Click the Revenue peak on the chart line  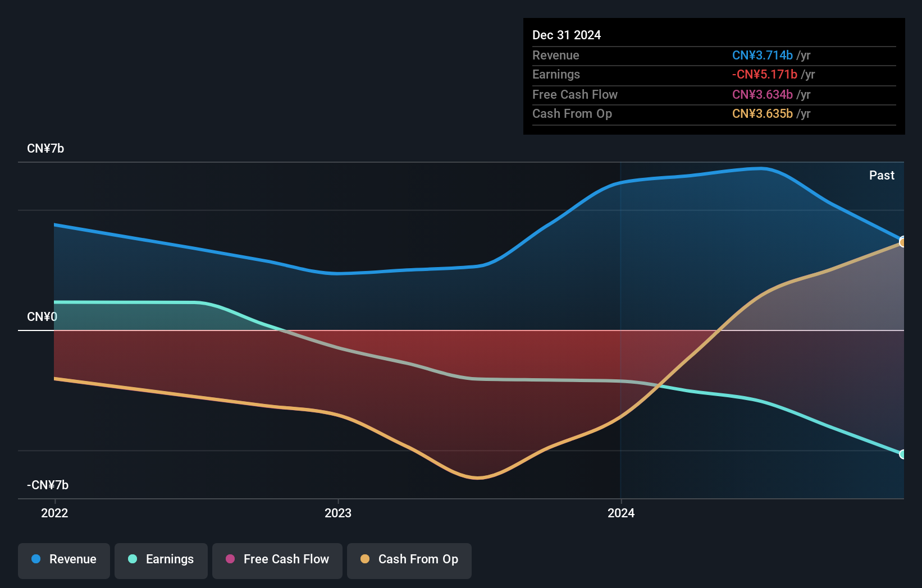point(762,168)
